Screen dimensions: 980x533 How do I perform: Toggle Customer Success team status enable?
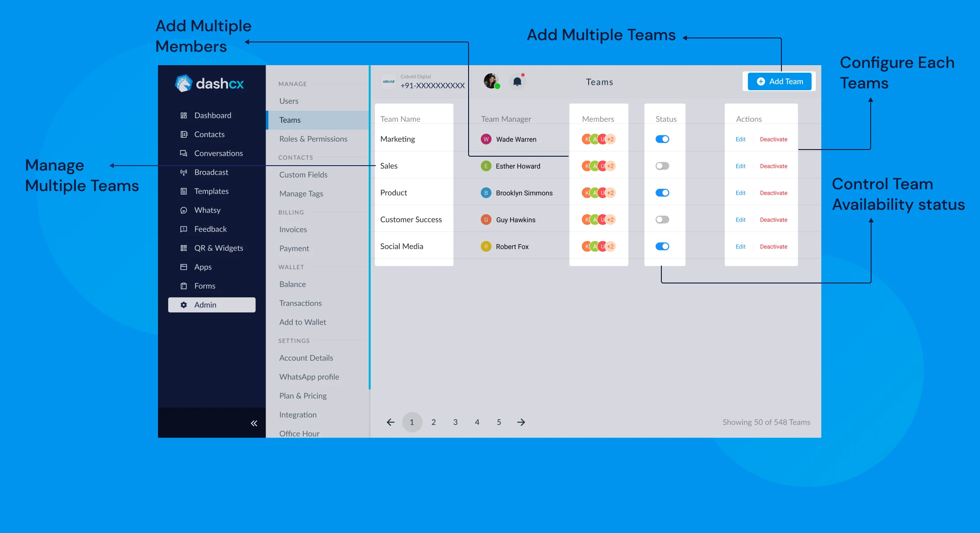tap(662, 219)
